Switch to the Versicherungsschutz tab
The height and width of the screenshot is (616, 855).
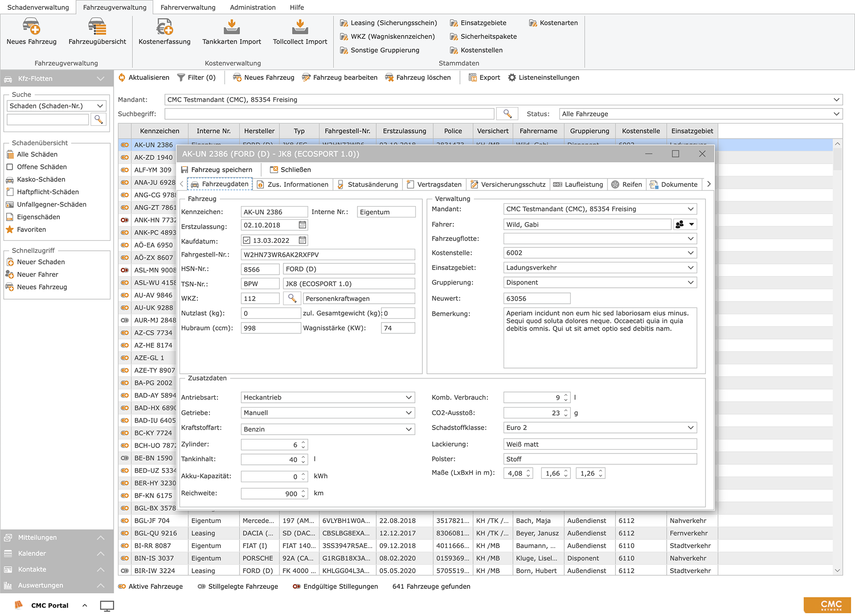point(508,184)
